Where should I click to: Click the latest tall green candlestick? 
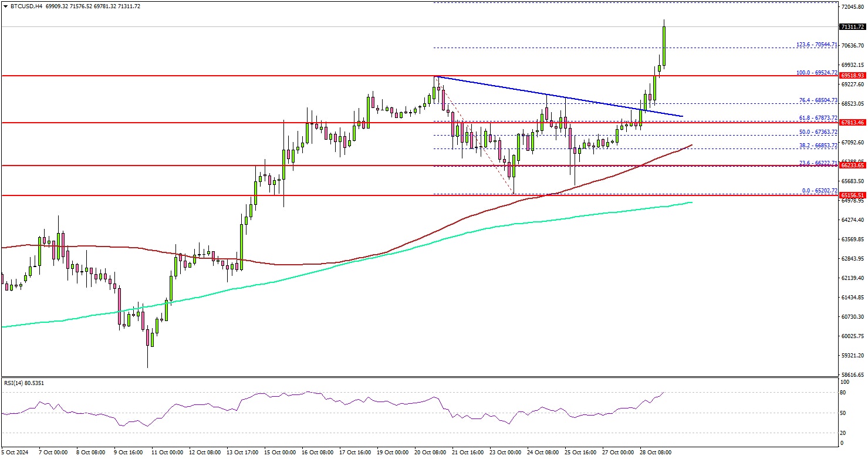(664, 47)
